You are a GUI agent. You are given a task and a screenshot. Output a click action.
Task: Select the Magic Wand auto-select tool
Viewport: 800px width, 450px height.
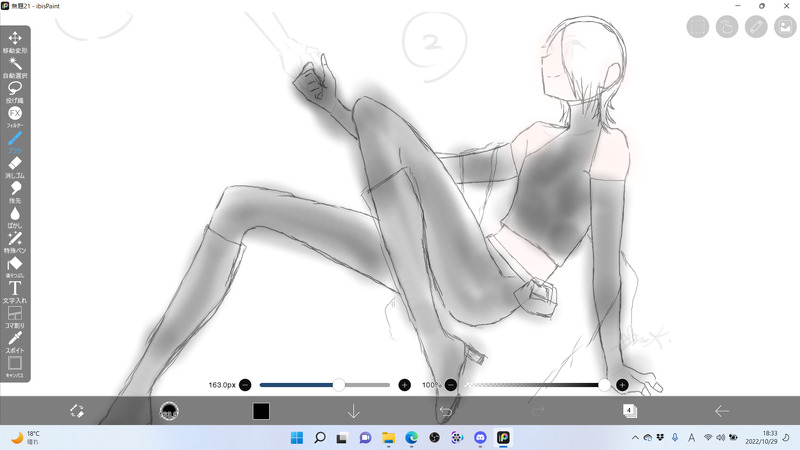click(15, 67)
